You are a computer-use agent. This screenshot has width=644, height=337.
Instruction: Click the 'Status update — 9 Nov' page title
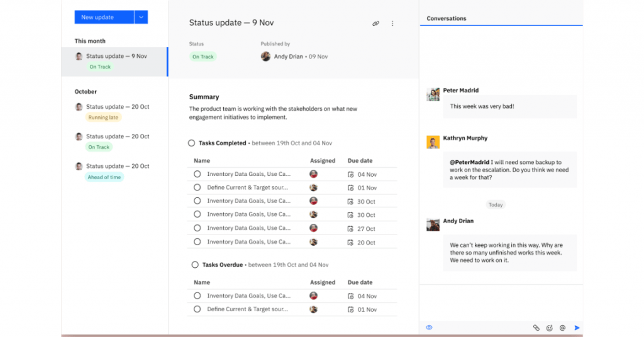tap(231, 23)
